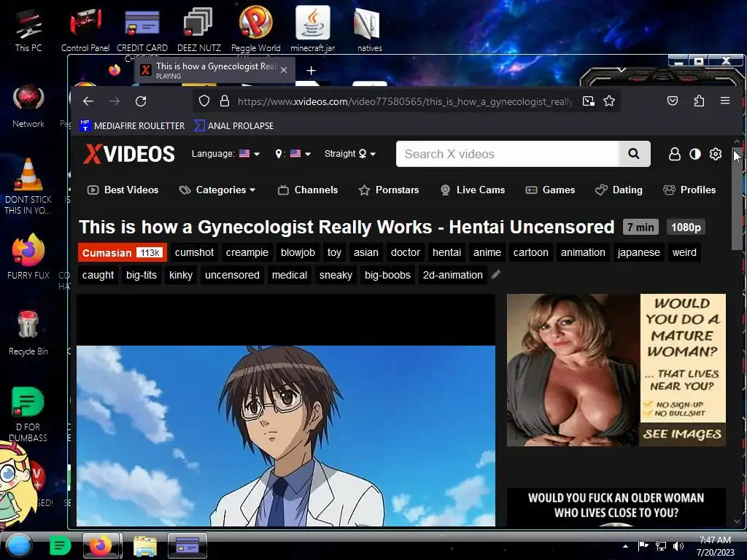Screen dimensions: 747x560
Task: Click the 2d-animation tag
Action: coord(452,275)
